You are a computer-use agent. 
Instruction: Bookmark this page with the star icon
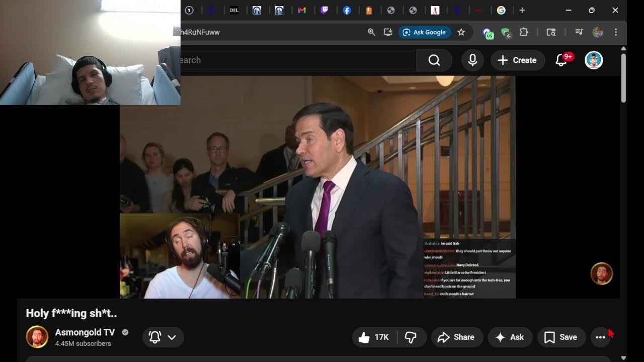(461, 32)
